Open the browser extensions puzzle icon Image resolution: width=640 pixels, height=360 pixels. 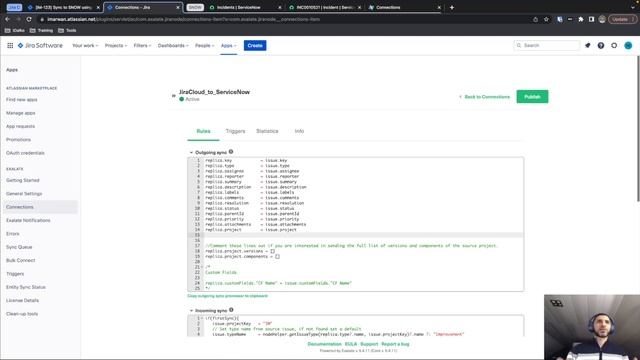pyautogui.click(x=581, y=19)
